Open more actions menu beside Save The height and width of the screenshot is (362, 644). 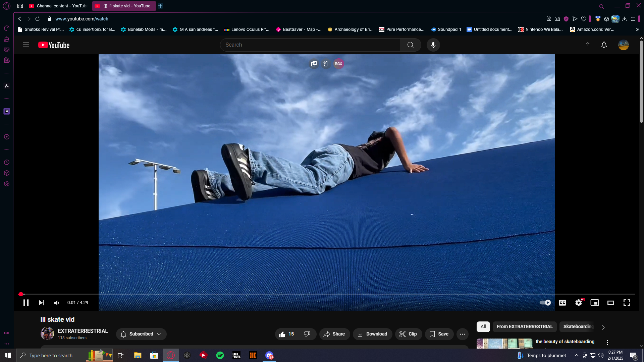click(x=462, y=334)
